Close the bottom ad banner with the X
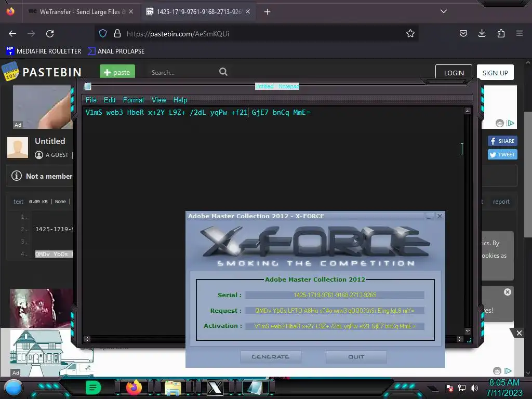The image size is (532, 399). tap(519, 333)
